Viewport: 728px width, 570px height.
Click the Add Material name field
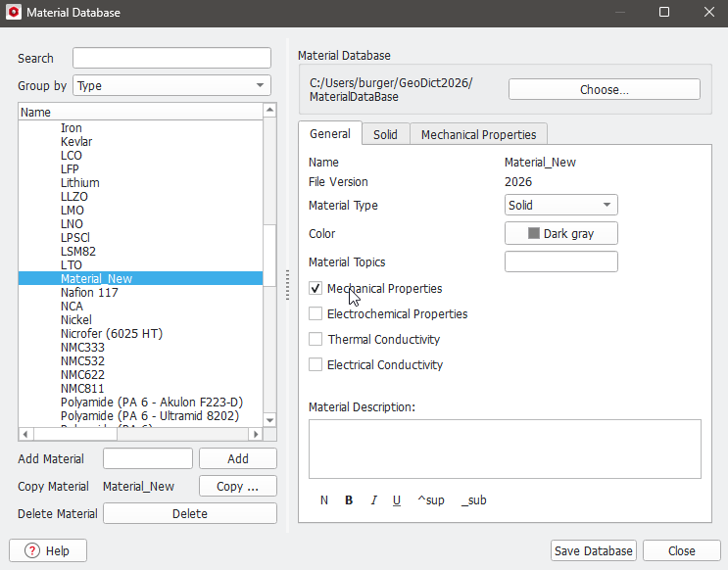(148, 458)
